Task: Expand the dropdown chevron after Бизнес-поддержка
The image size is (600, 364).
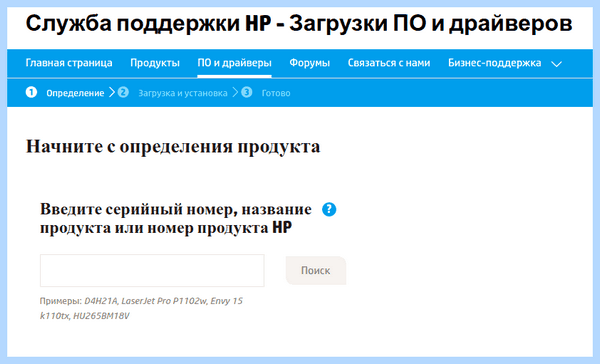Action: click(556, 64)
